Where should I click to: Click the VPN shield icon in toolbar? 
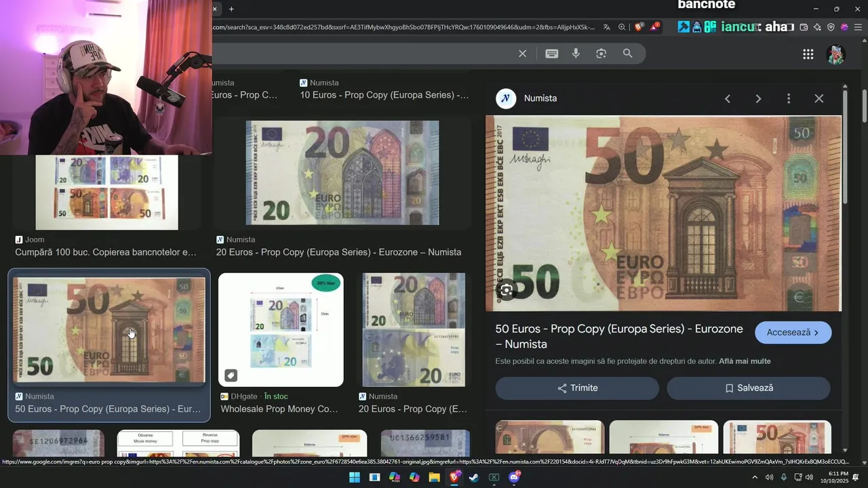[x=831, y=27]
